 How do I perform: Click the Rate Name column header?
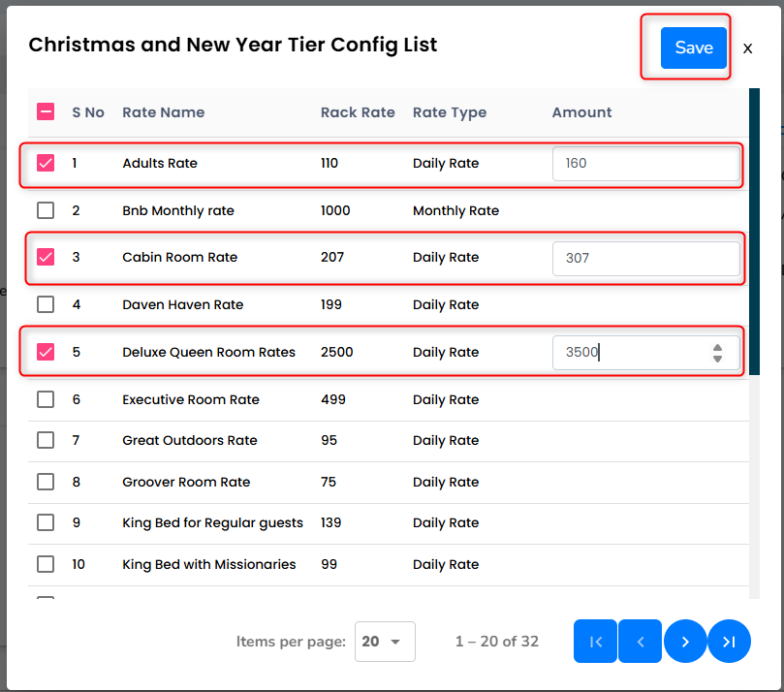[x=163, y=112]
